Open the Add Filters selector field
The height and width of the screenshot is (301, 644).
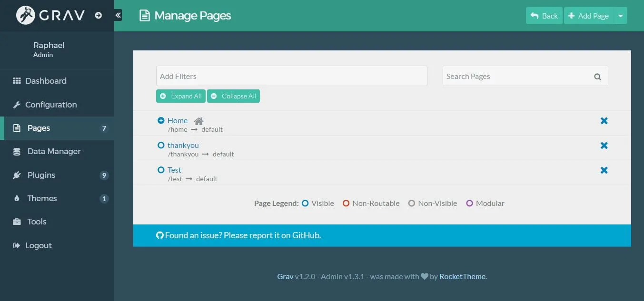click(x=292, y=76)
